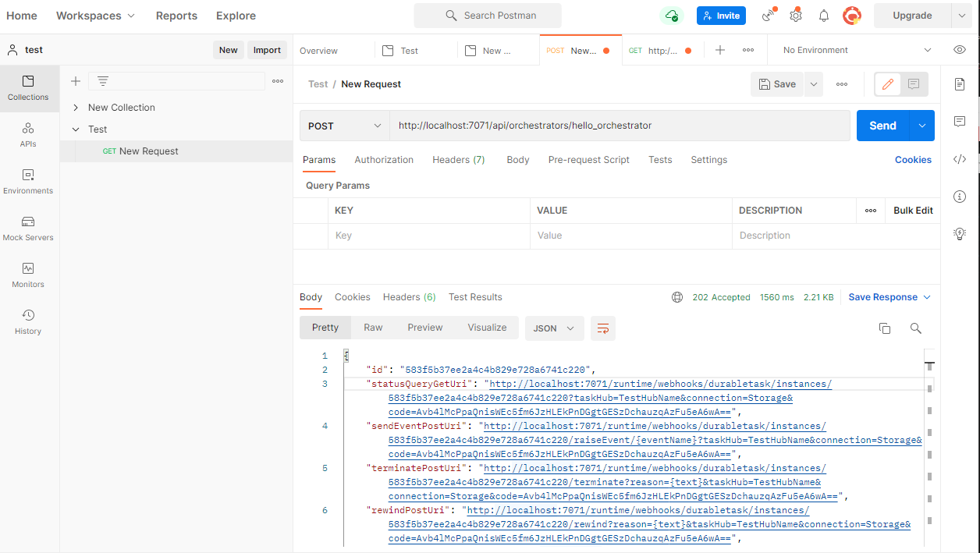This screenshot has height=553, width=980.
Task: Open the APIs sidebar section
Action: [x=28, y=135]
